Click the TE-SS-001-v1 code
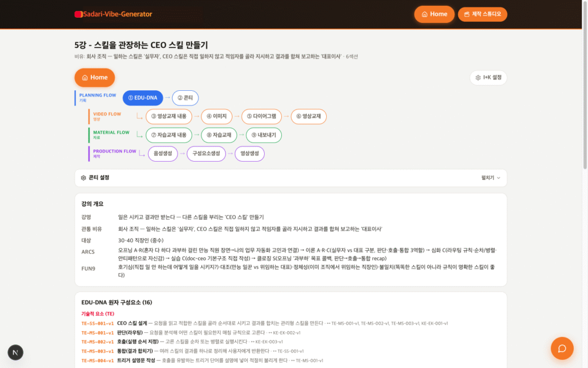 point(97,324)
